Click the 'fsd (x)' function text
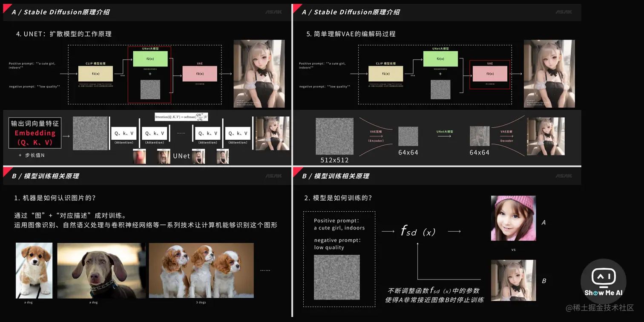 [418, 231]
